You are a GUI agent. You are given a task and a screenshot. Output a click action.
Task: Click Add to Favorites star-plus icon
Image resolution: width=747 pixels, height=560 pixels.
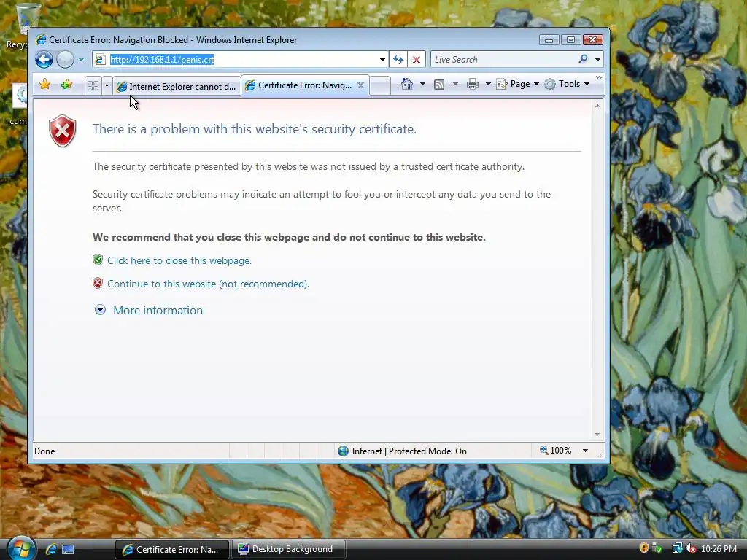(x=66, y=85)
